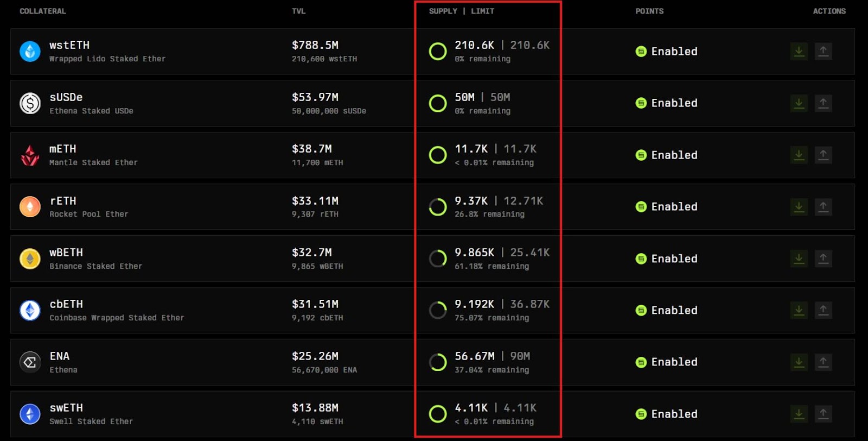
Task: Click the mETH Mantle token icon
Action: pyautogui.click(x=30, y=155)
